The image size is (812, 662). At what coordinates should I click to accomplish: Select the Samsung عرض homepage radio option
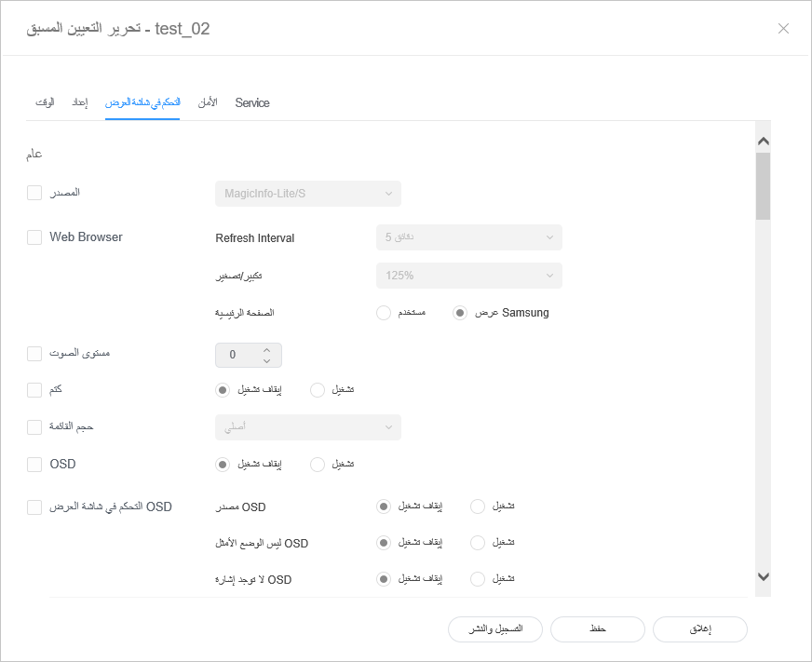(x=459, y=313)
